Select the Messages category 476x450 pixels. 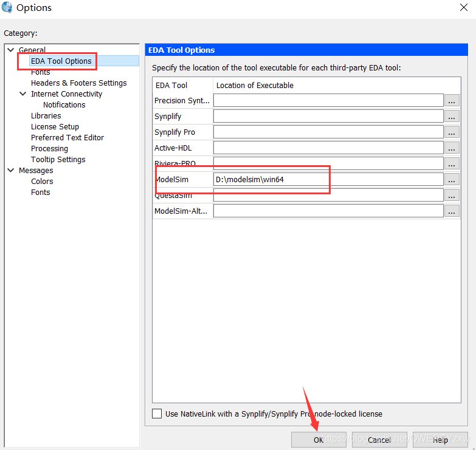click(x=36, y=170)
